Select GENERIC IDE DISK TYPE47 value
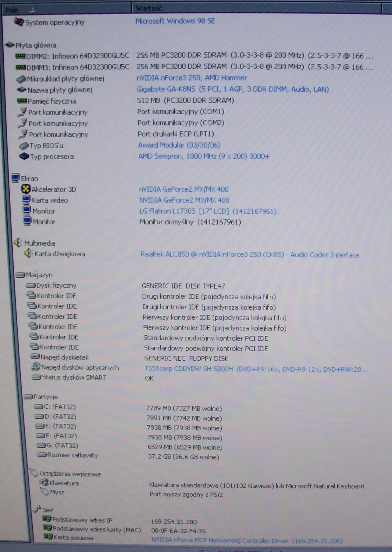 [x=184, y=286]
